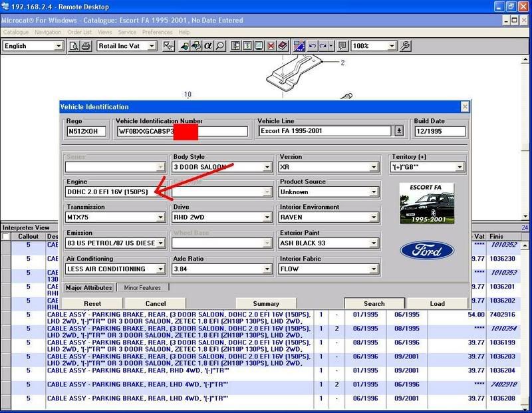Tick the checkbox in the Interpreter View header
Image resolution: width=532 pixels, height=413 pixels.
click(6, 236)
